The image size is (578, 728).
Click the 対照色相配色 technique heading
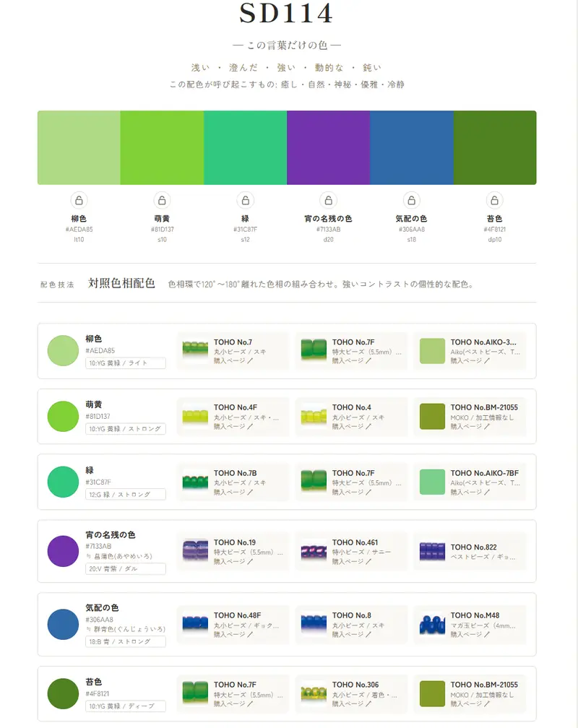pos(121,283)
